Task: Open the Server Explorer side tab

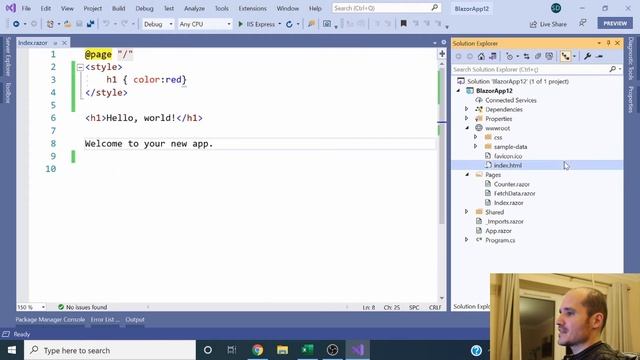Action: click(8, 56)
